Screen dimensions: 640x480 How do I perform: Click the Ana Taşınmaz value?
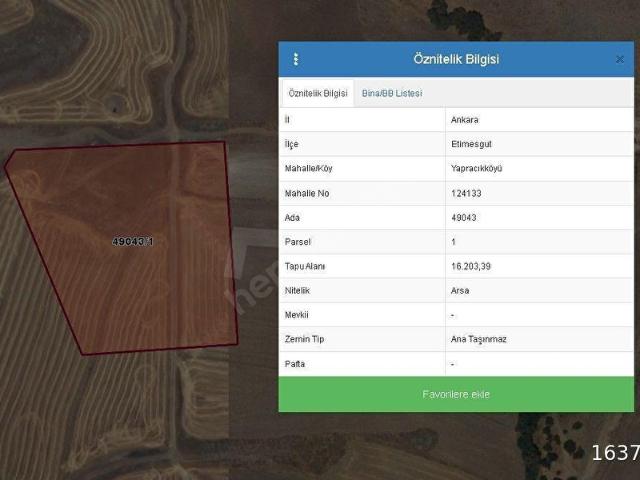479,339
